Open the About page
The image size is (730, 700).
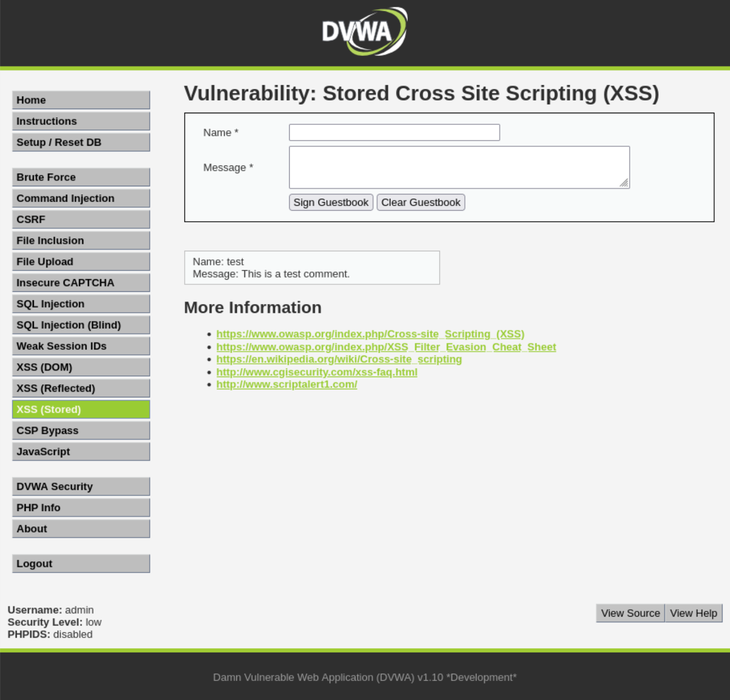click(x=81, y=529)
